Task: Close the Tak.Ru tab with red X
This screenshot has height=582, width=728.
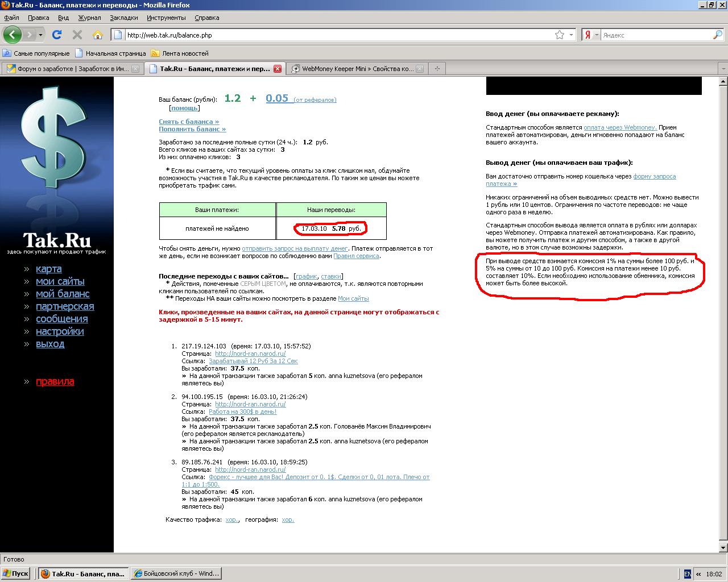Action: (x=278, y=69)
